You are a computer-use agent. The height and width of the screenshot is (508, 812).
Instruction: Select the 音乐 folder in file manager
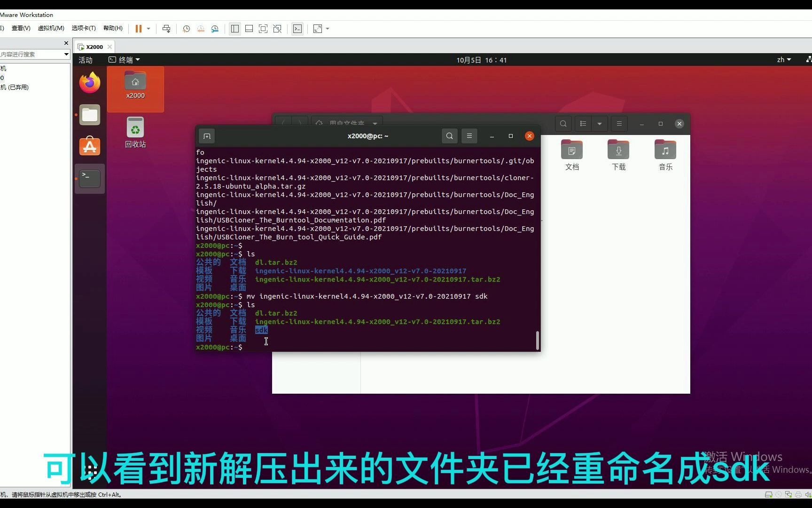(x=666, y=155)
